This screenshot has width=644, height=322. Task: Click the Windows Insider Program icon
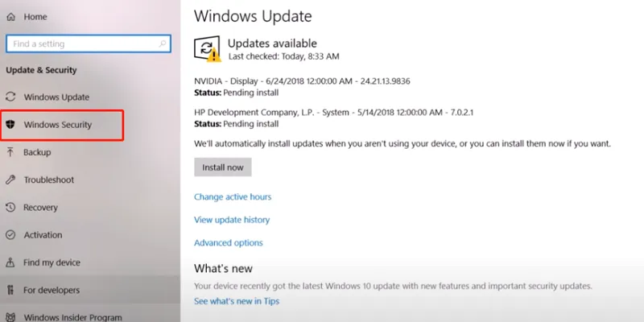[x=10, y=317]
